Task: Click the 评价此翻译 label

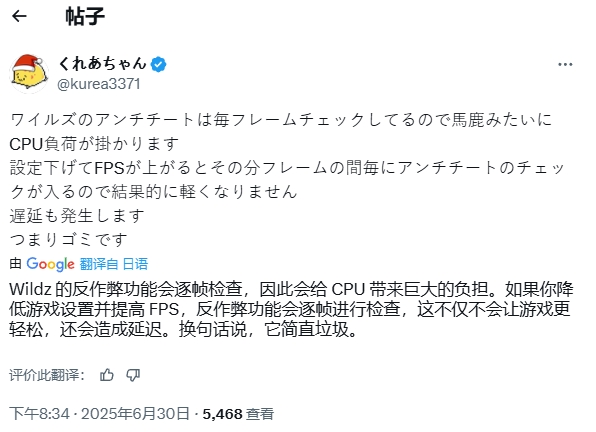Action: (x=46, y=375)
